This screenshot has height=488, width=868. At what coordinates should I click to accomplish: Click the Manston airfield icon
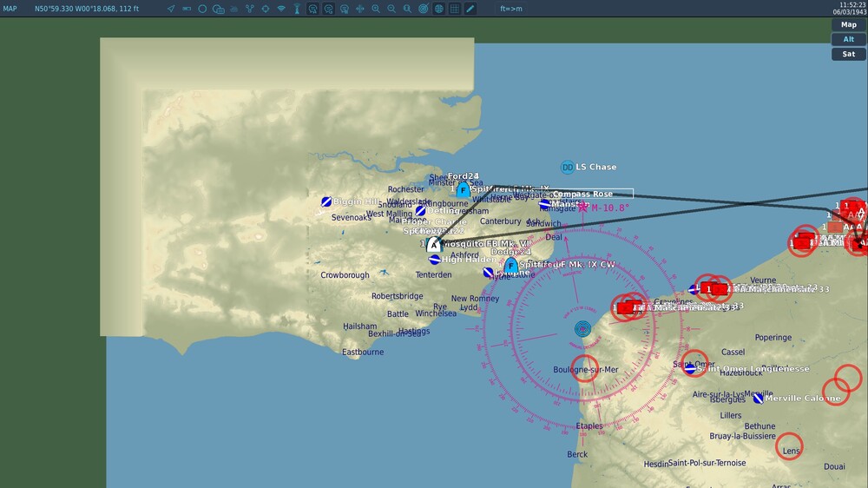(545, 204)
